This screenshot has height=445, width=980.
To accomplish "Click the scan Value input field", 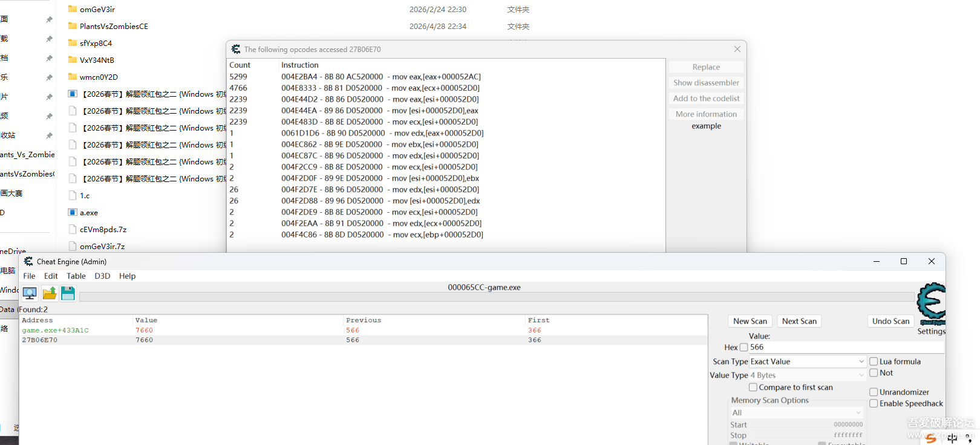I will [846, 347].
